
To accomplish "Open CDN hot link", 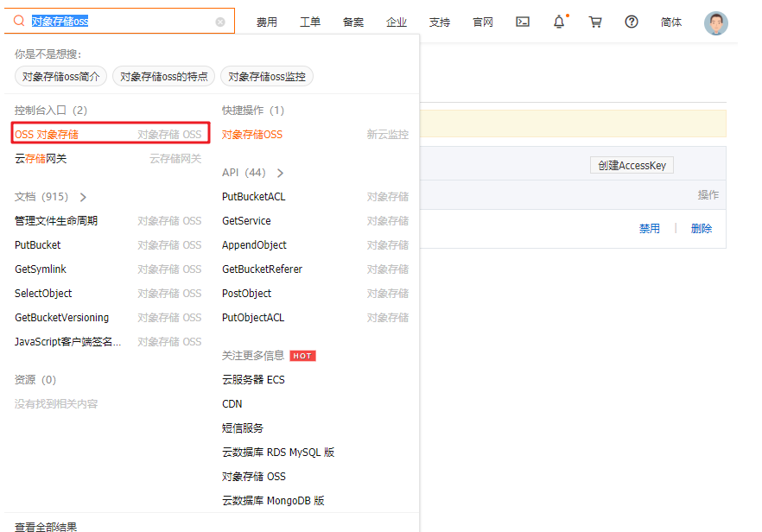I will [x=232, y=404].
